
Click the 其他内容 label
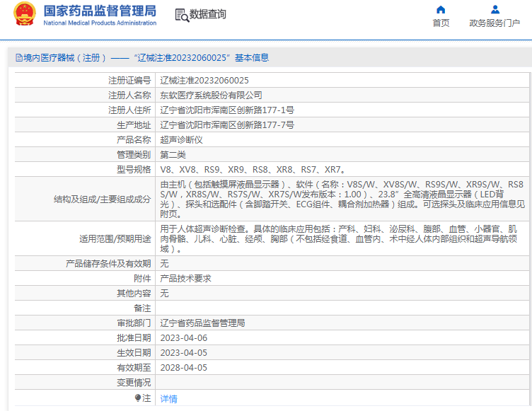(134, 294)
